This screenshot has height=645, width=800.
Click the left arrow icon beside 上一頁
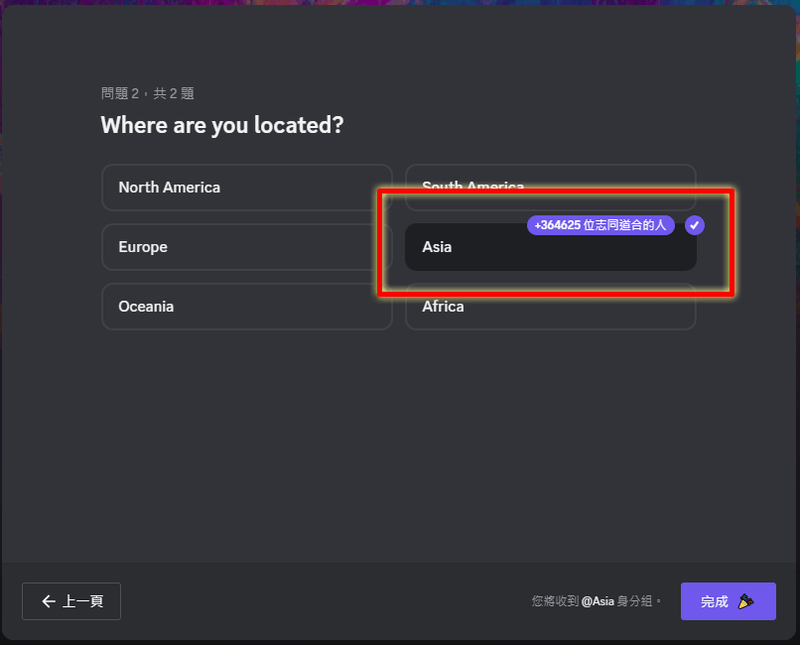pos(48,602)
